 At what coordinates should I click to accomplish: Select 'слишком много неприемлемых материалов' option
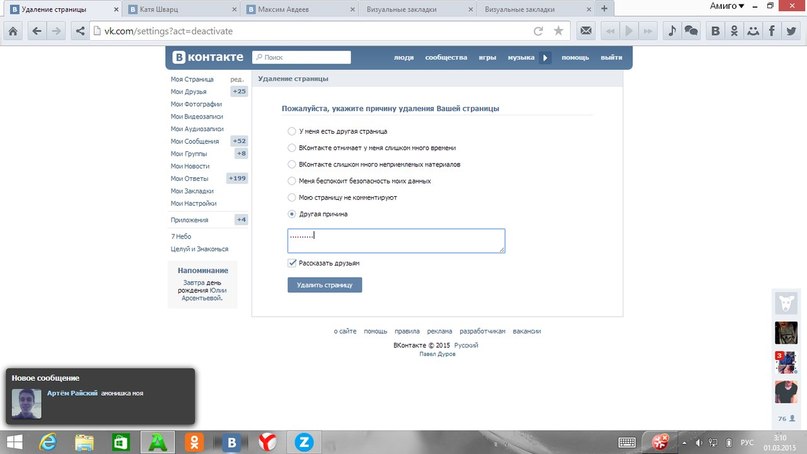coord(292,164)
